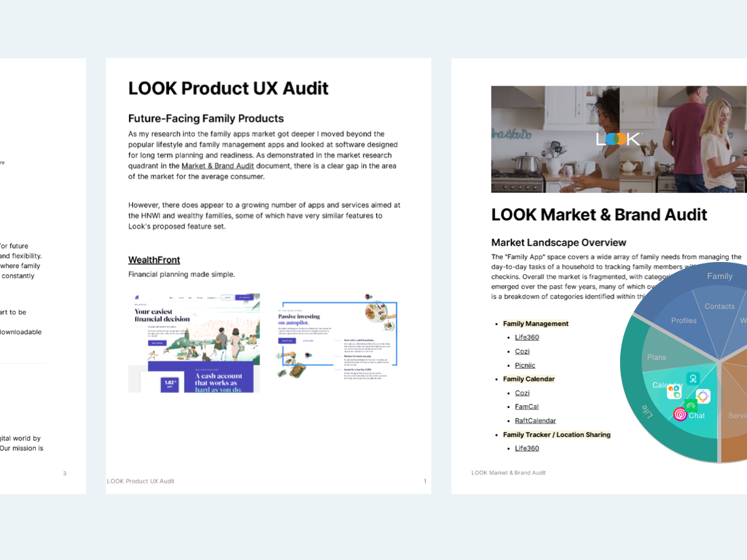Click the 'Market Landscape Overview' heading
747x560 pixels.
[x=559, y=242]
